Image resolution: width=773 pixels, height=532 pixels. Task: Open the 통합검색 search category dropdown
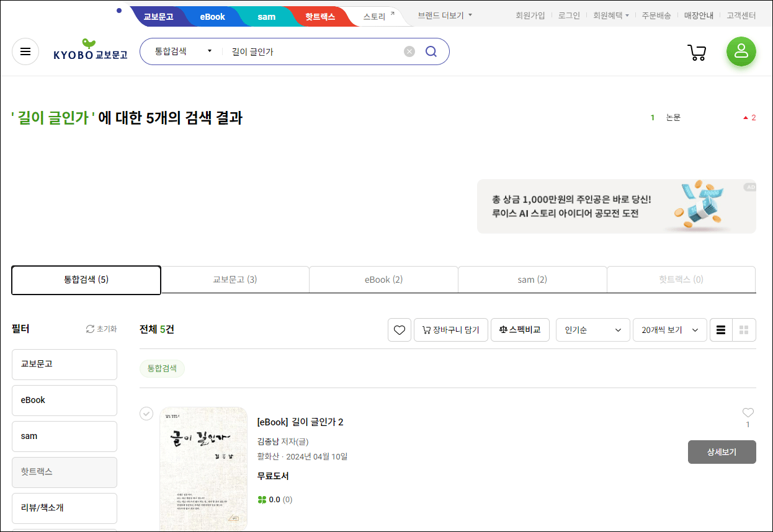[x=183, y=51]
